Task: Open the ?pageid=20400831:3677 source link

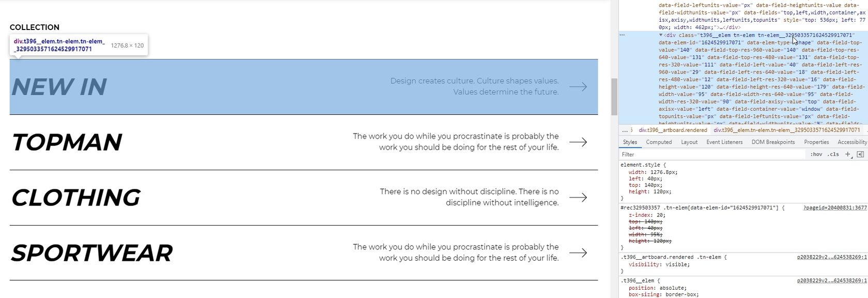Action: pyautogui.click(x=835, y=208)
